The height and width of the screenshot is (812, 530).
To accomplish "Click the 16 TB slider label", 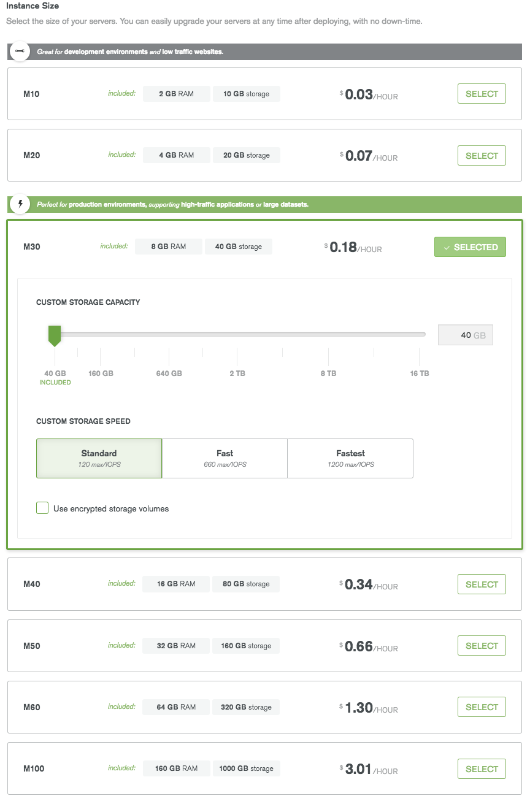I will [x=420, y=373].
